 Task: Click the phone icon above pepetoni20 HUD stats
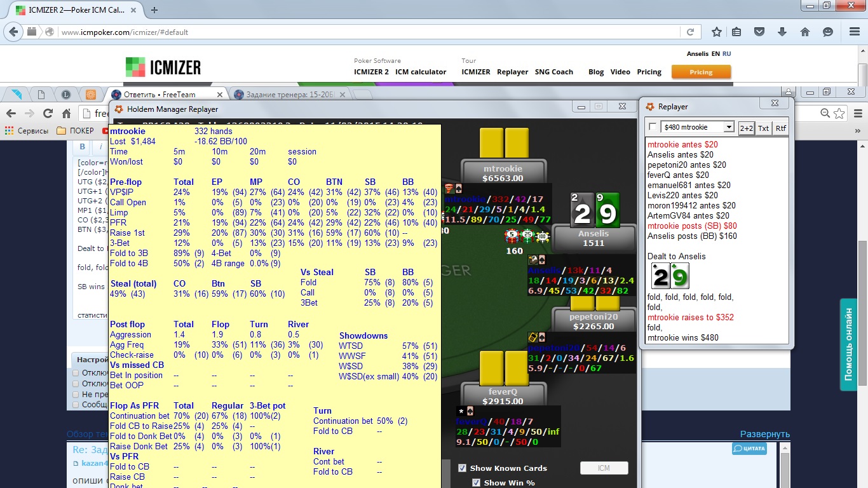click(532, 337)
